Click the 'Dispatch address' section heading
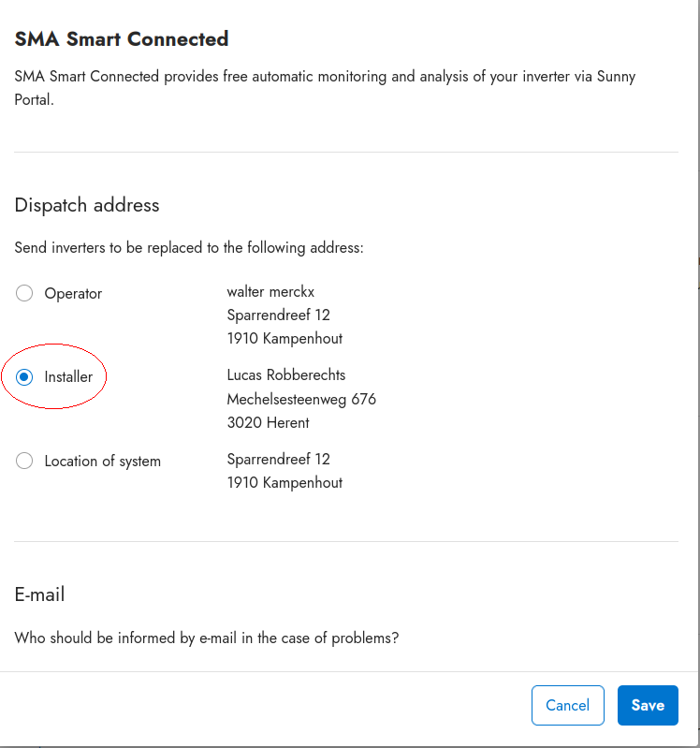This screenshot has width=700, height=748. coord(87,205)
